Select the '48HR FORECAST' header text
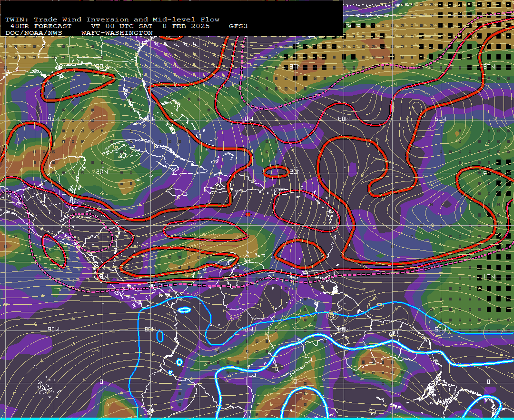 (40, 26)
